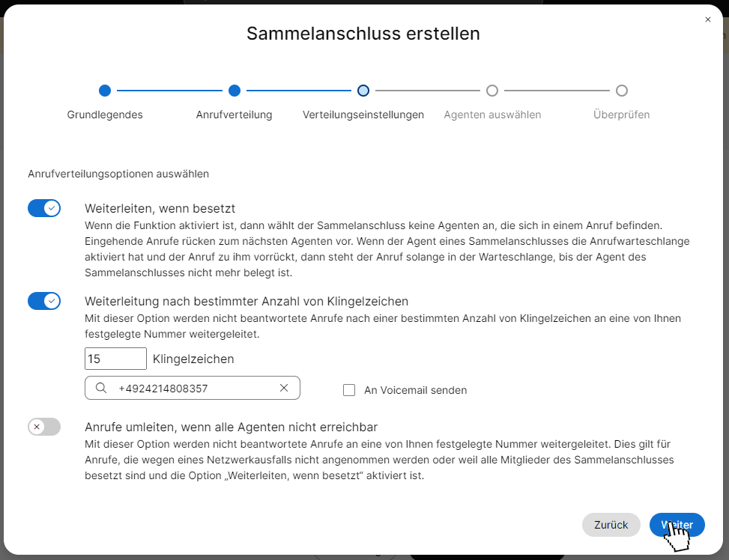The image size is (729, 560).
Task: Click the Zurück button
Action: pos(611,525)
